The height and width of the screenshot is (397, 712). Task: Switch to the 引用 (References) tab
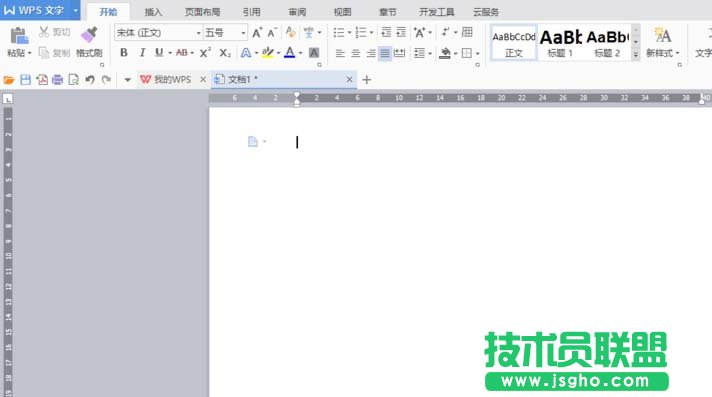pyautogui.click(x=252, y=12)
